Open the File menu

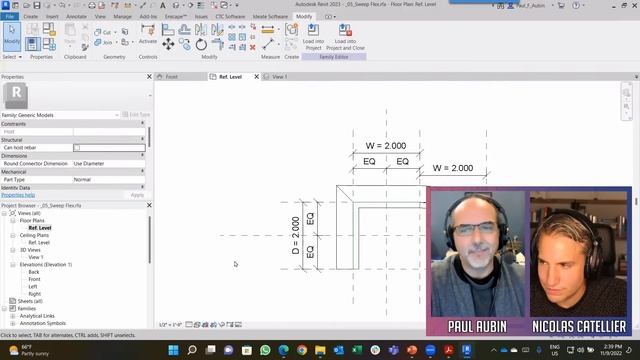tap(9, 16)
